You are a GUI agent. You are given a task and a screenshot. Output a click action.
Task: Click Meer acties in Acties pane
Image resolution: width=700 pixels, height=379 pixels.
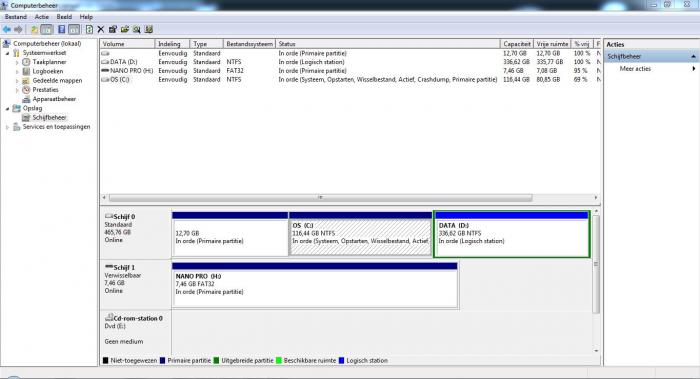coord(635,69)
